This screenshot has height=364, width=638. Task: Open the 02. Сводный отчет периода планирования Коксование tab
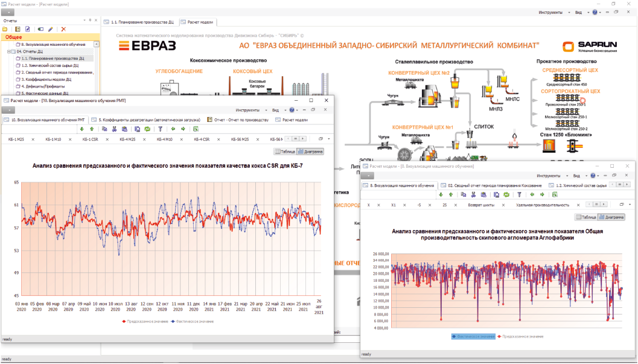pos(491,185)
